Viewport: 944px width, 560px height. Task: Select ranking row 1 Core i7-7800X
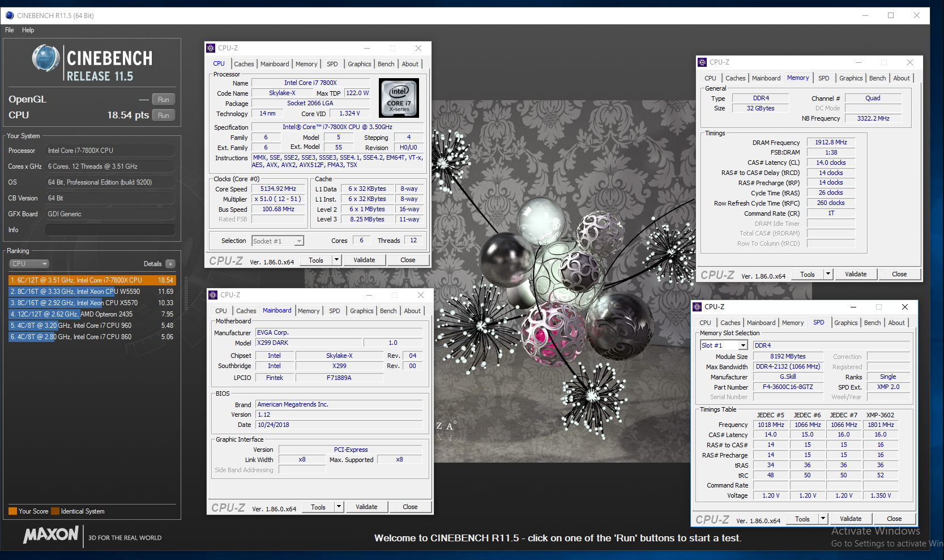[92, 280]
